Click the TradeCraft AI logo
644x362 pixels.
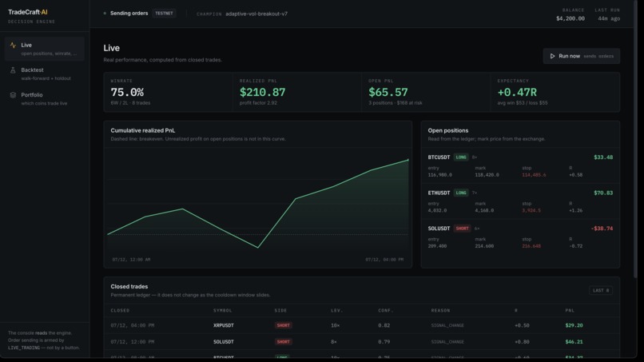coord(27,12)
